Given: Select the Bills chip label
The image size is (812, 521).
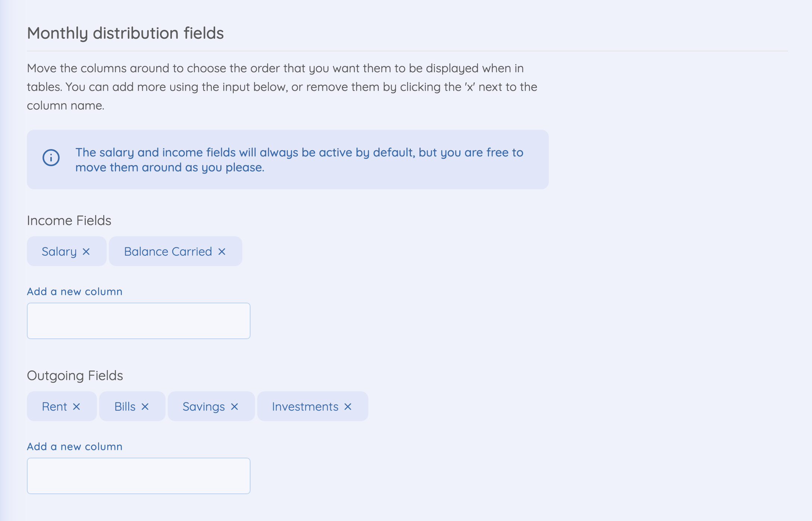Looking at the screenshot, I should pos(125,407).
